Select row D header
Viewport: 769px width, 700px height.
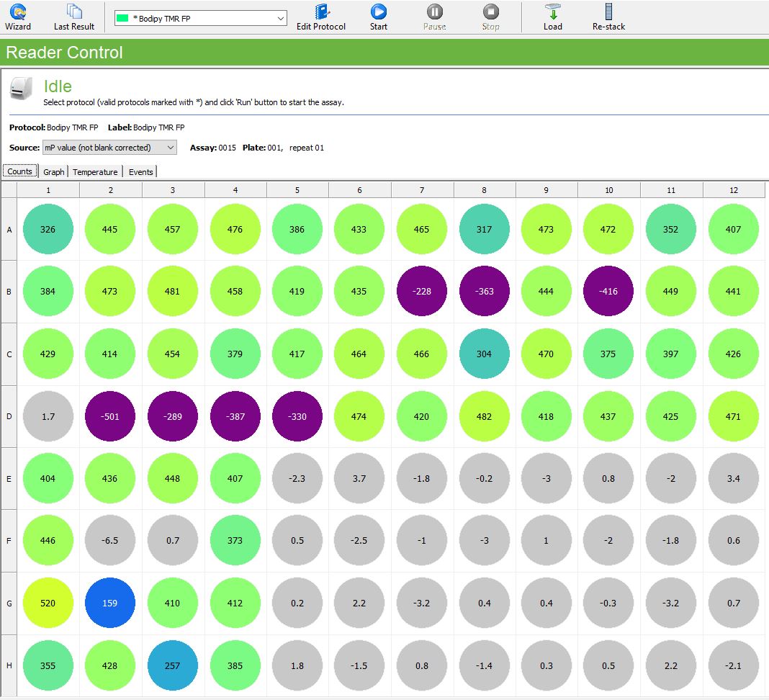click(9, 416)
